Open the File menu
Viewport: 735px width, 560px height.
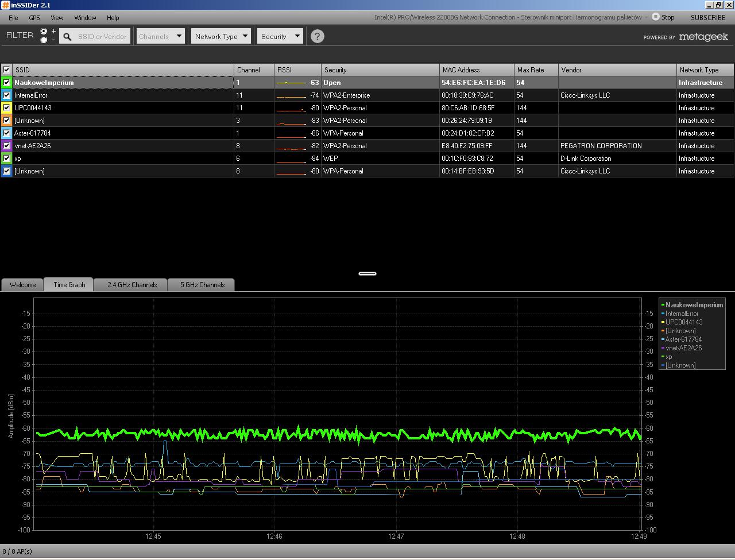[13, 18]
